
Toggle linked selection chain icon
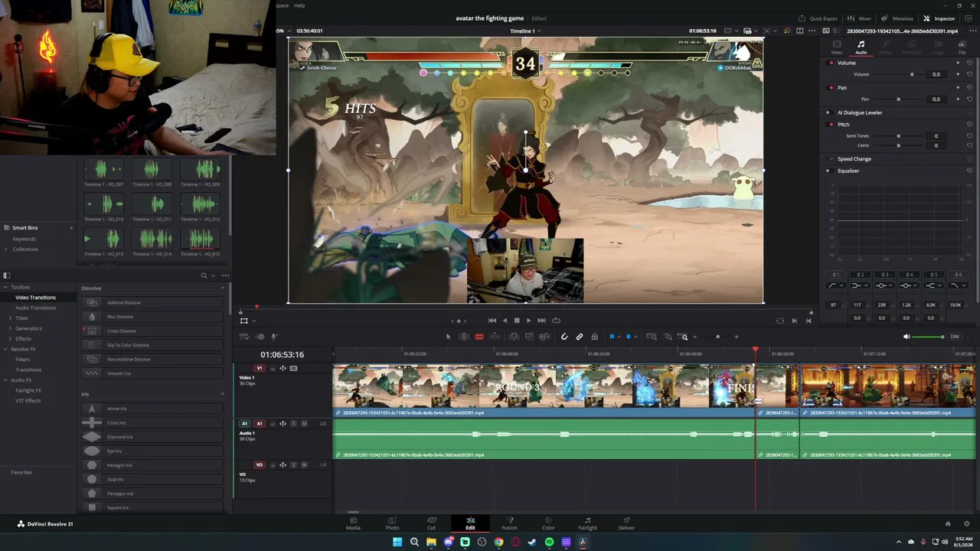tap(580, 337)
